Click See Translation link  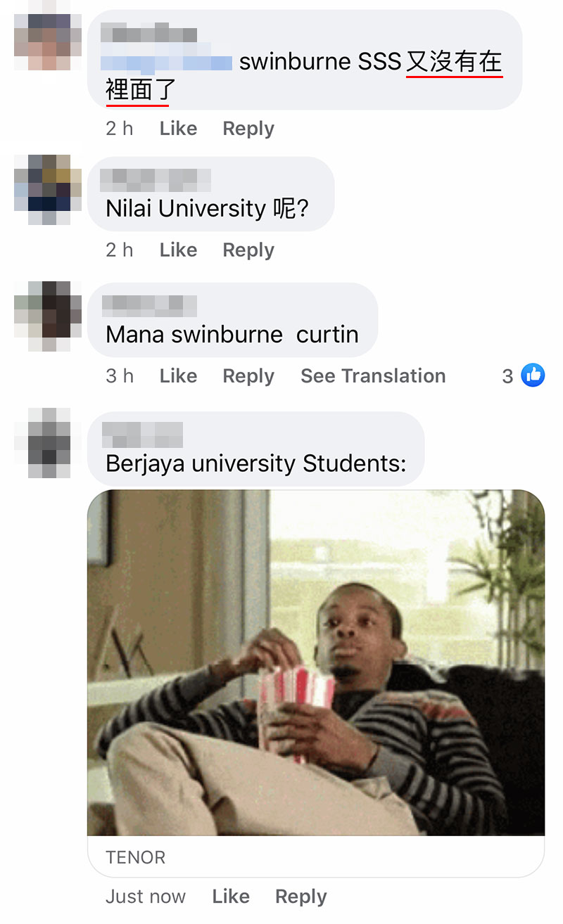(373, 376)
